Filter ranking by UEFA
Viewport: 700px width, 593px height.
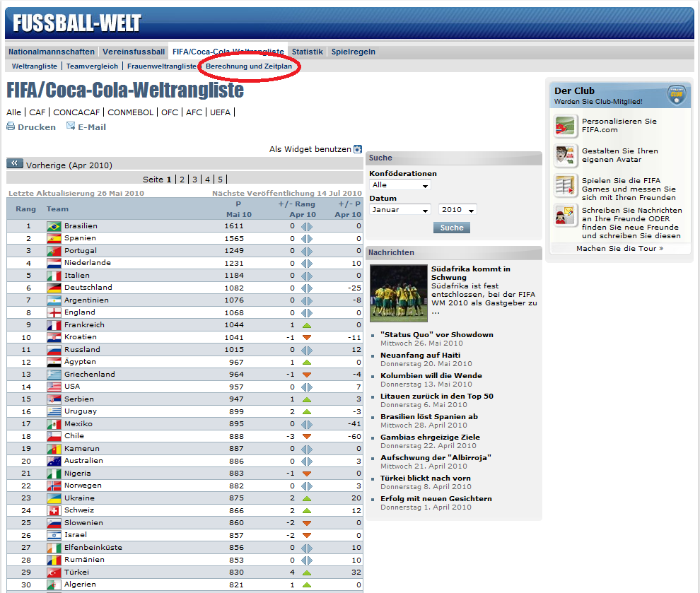(220, 112)
